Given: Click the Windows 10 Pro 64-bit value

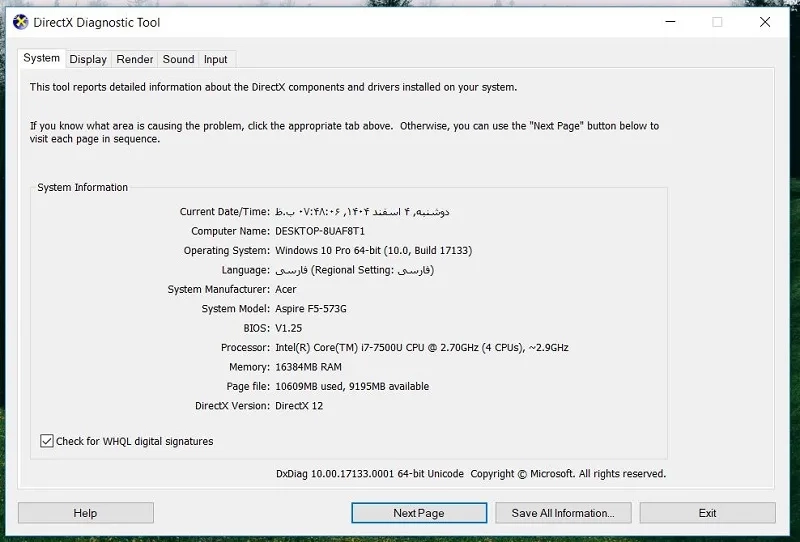Looking at the screenshot, I should [x=373, y=251].
